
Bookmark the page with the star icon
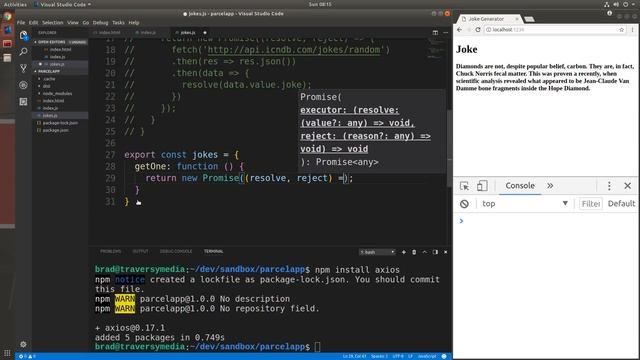(x=622, y=30)
